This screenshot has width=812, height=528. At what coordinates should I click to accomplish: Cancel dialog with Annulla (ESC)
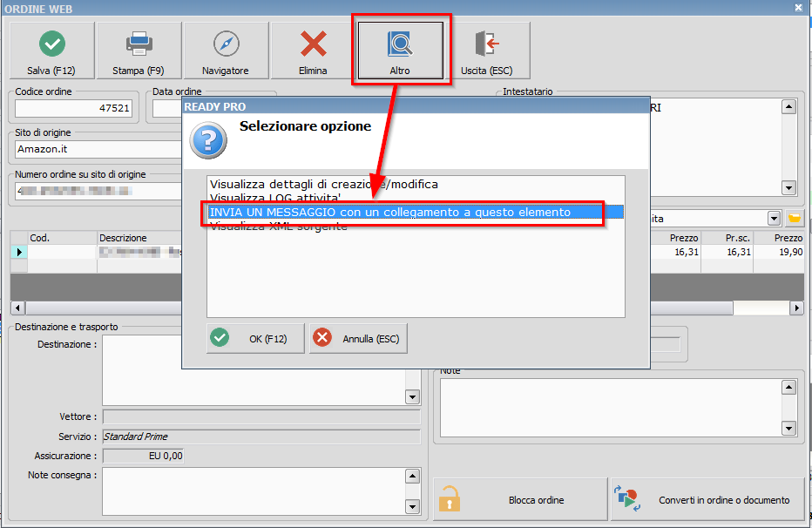click(x=358, y=339)
